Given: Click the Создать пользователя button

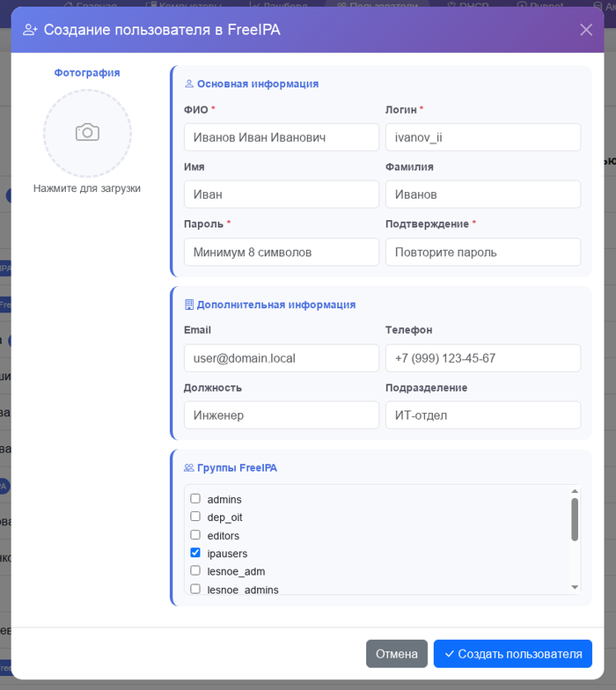Looking at the screenshot, I should point(512,654).
